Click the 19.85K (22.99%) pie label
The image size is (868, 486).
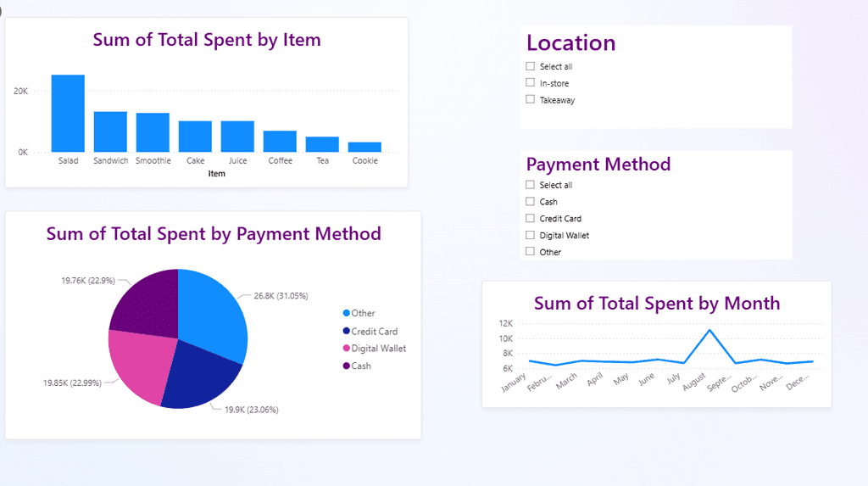click(73, 383)
